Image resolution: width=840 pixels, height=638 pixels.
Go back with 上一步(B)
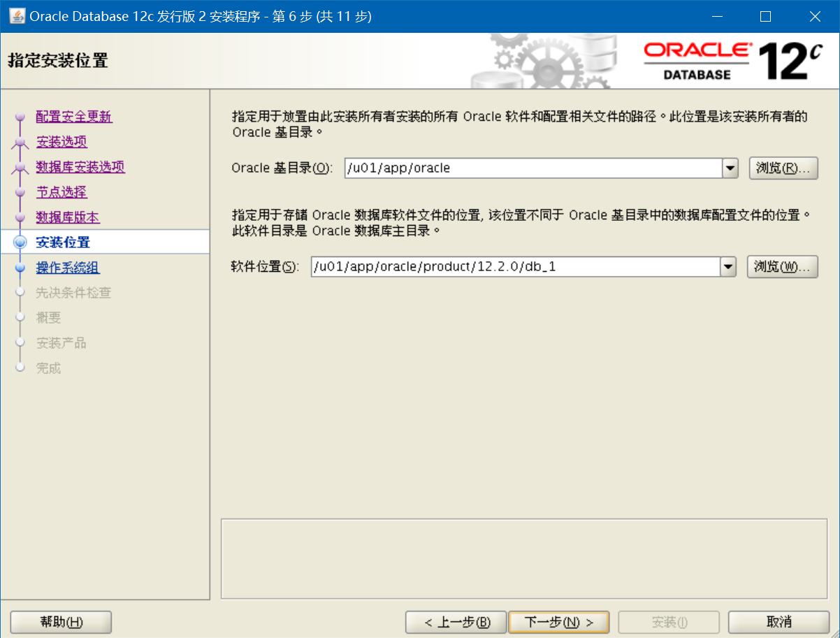pos(456,622)
